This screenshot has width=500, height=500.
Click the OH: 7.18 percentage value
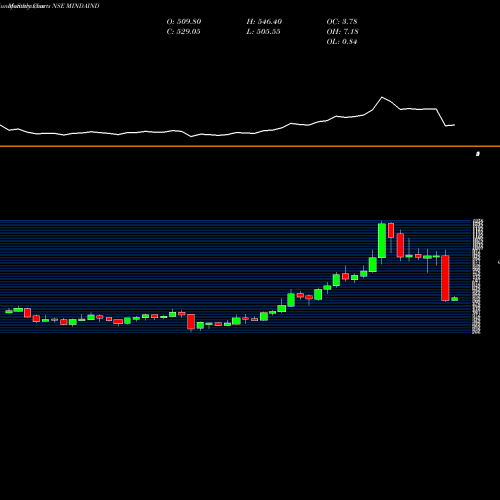point(342,32)
